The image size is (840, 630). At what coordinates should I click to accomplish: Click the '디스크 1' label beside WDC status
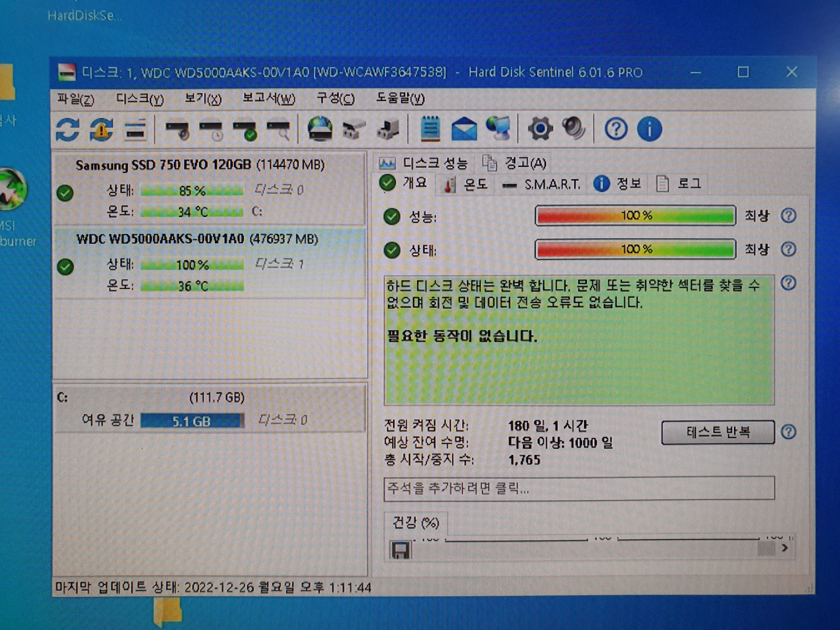280,264
